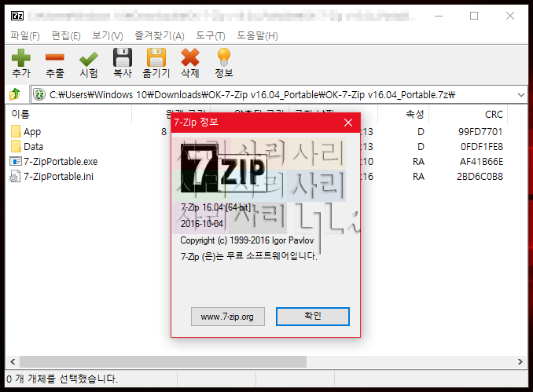This screenshot has width=533, height=392.
Task: Click the horizontal scrollbar right arrow
Action: click(520, 362)
